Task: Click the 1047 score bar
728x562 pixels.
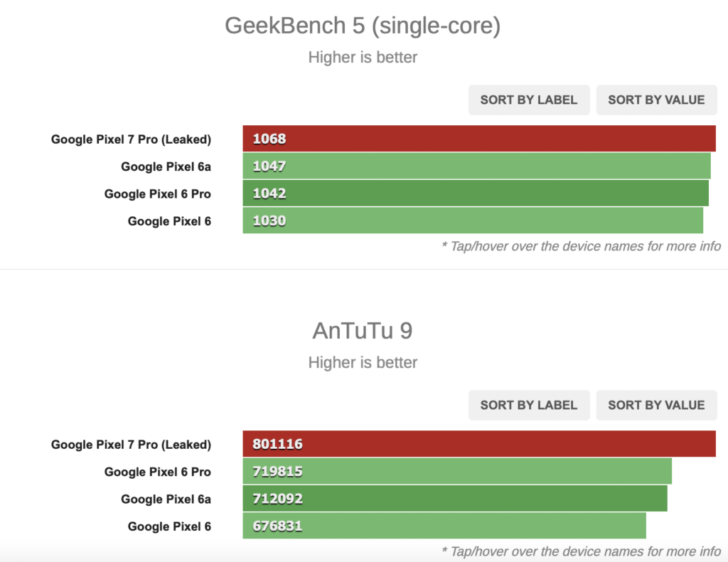Action: tap(477, 166)
